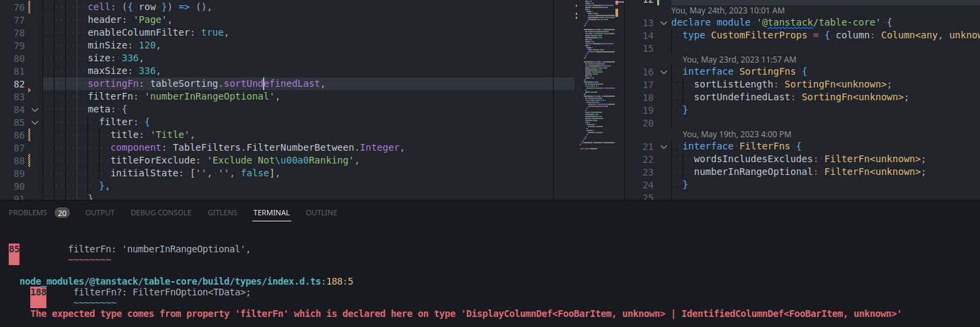Click the 'Title' string on line 86
980x327 pixels.
click(170, 135)
